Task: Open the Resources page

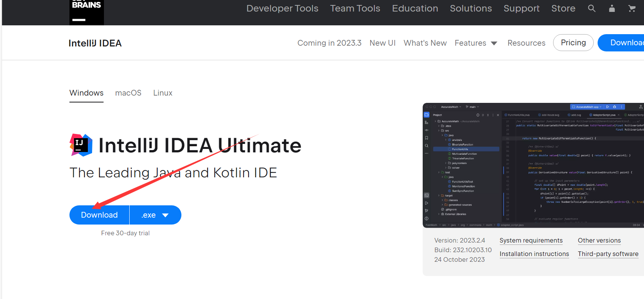Action: click(x=526, y=43)
